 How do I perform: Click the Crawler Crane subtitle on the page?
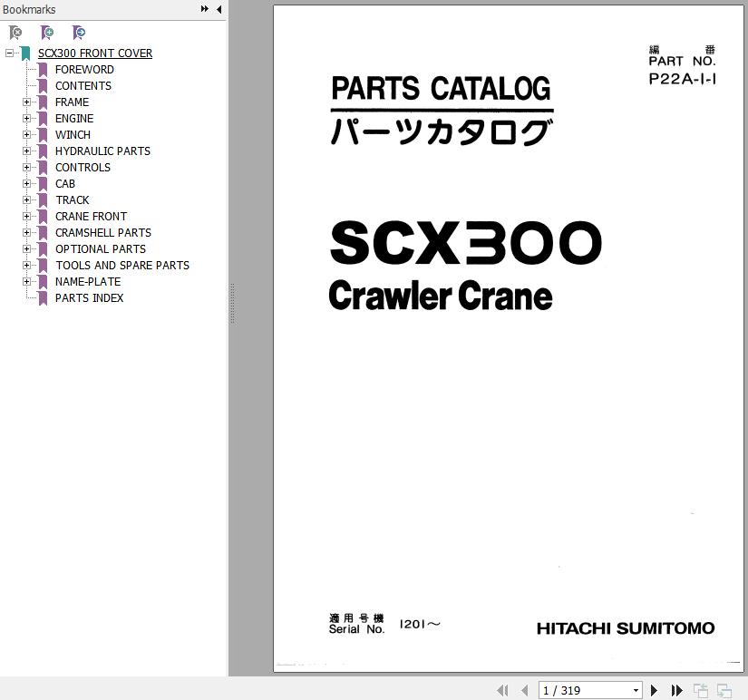pos(441,296)
